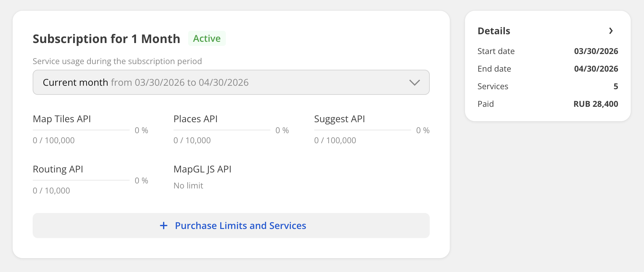Click the Subscription for 1 Month title
Viewport: 644px width, 272px height.
106,39
